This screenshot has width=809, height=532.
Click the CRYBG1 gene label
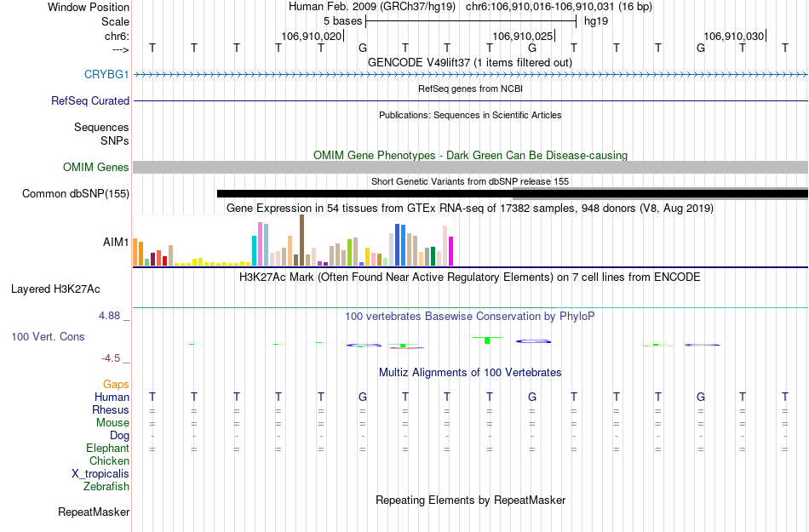[106, 74]
